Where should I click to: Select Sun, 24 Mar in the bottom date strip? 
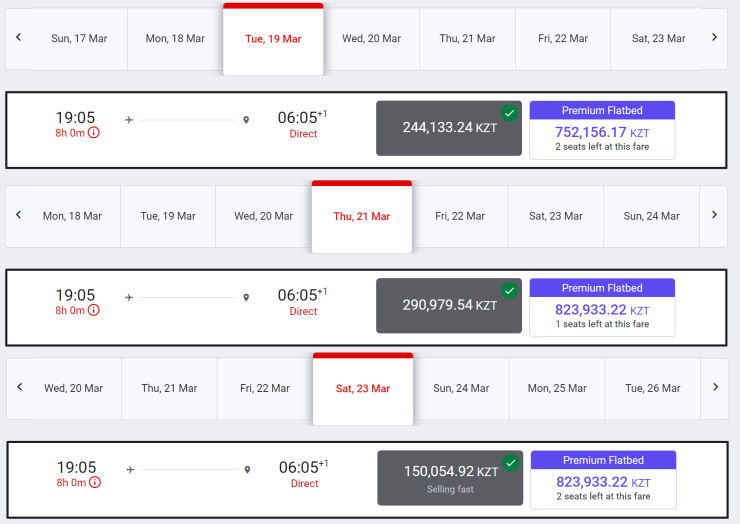pos(461,388)
